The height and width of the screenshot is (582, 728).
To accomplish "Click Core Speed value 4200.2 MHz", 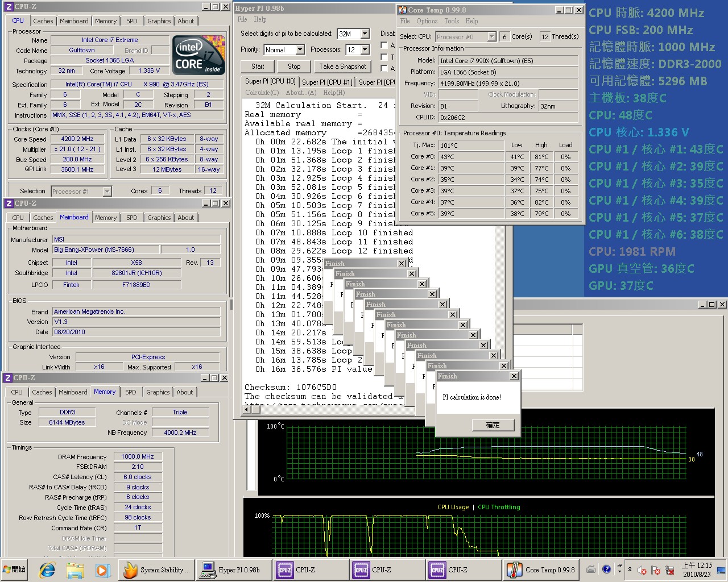I will click(x=77, y=139).
